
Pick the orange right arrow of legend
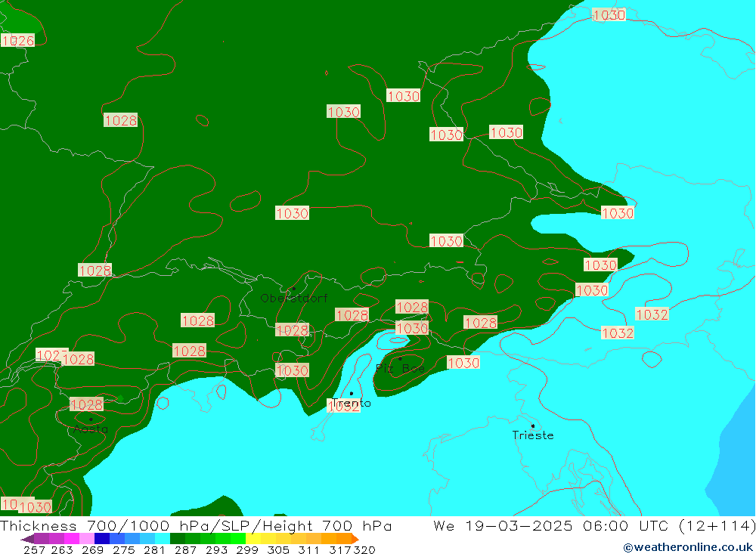(355, 539)
